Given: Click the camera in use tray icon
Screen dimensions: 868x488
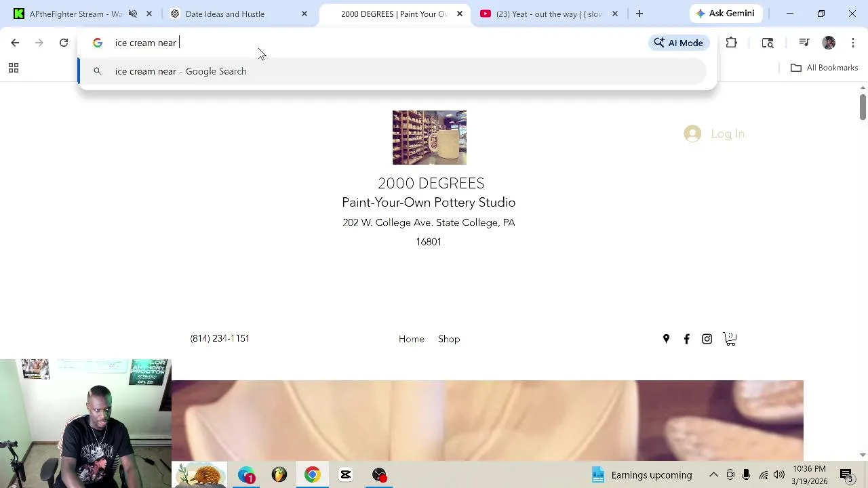Looking at the screenshot, I should click(x=730, y=475).
